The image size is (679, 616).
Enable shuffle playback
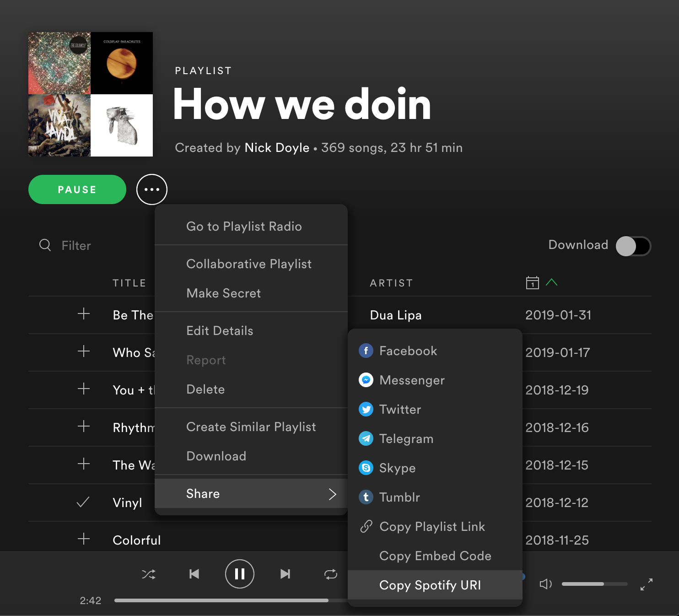[149, 574]
